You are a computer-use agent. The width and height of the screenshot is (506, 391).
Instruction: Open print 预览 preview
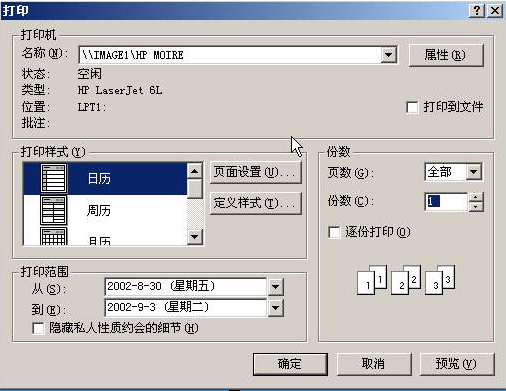(457, 364)
